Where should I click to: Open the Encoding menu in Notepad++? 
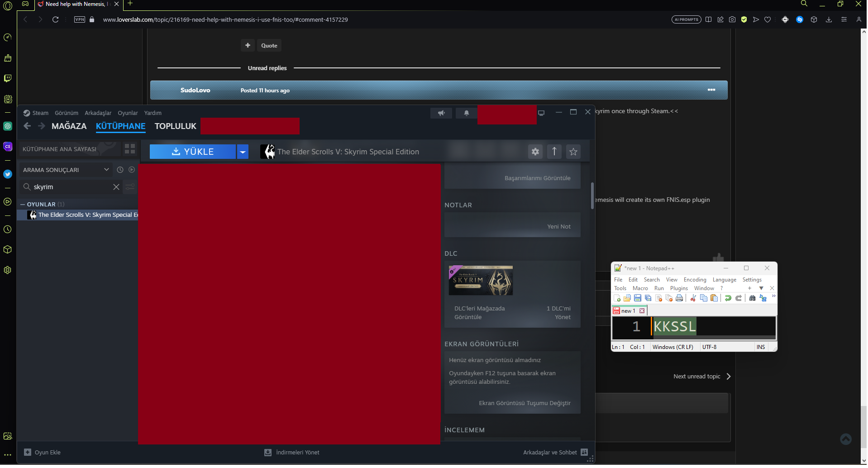[695, 280]
